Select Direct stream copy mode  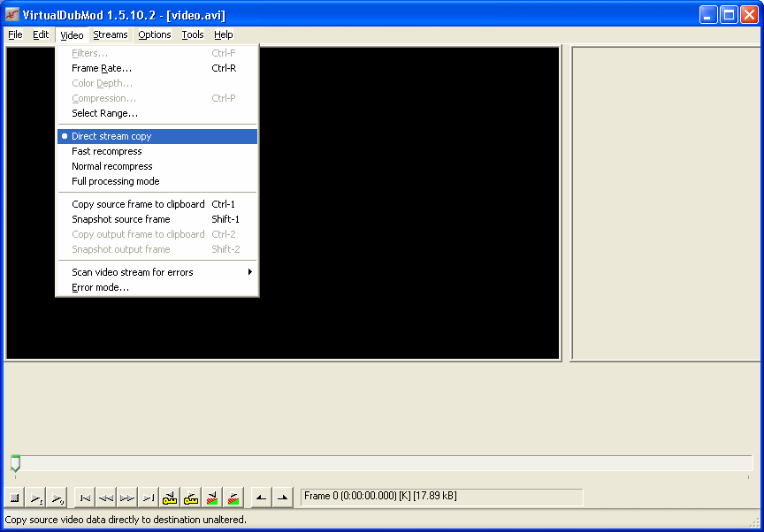pos(157,136)
